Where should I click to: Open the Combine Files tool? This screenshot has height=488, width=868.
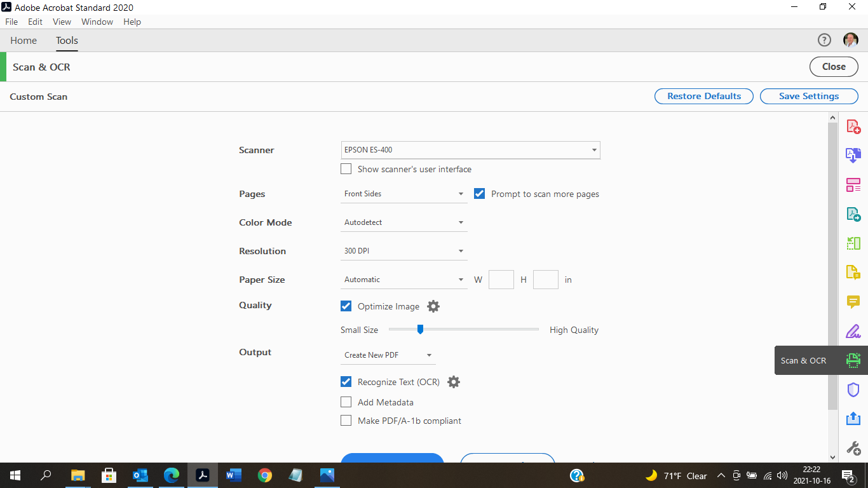tap(853, 155)
